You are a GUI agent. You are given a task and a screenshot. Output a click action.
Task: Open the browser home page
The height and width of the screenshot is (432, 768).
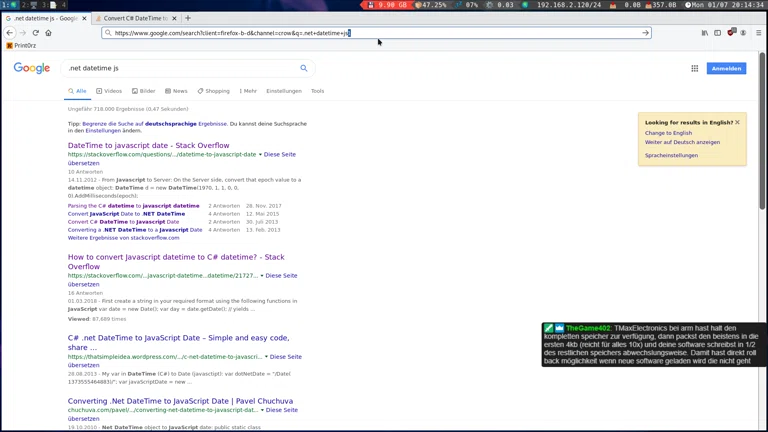pos(48,33)
